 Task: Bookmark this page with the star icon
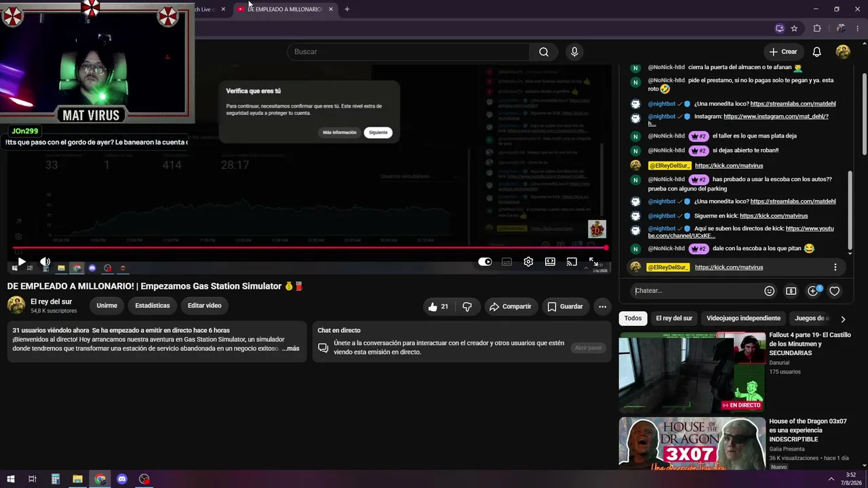tap(794, 28)
